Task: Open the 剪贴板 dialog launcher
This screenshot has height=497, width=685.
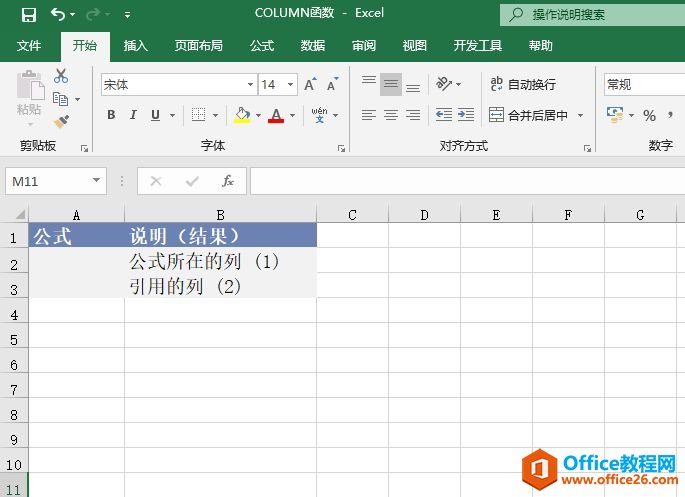Action: tap(84, 148)
